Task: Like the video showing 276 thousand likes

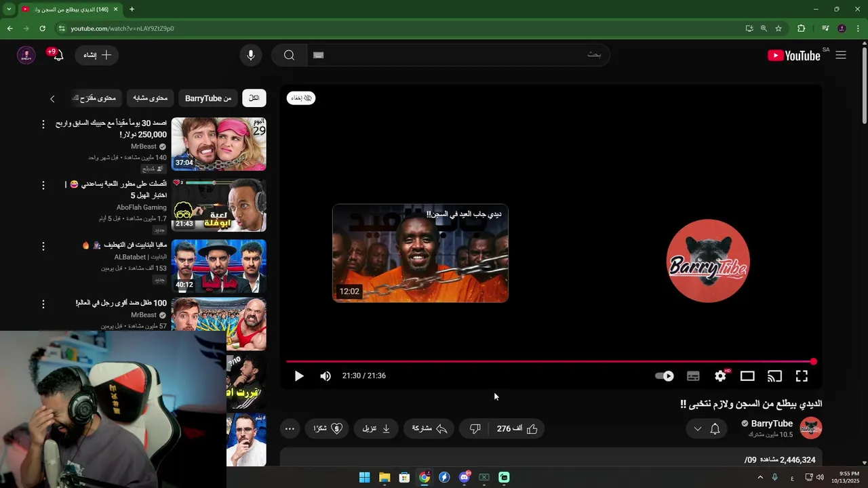Action: (518, 428)
